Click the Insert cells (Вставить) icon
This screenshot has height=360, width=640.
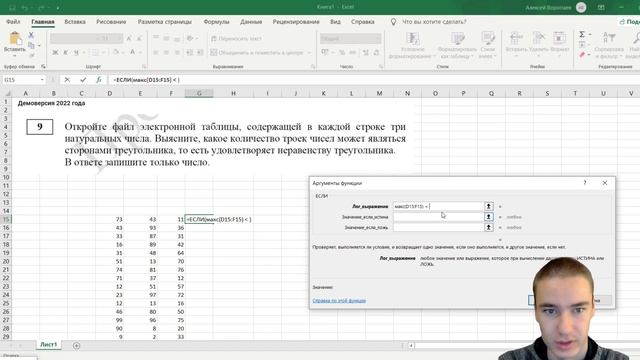(x=516, y=39)
